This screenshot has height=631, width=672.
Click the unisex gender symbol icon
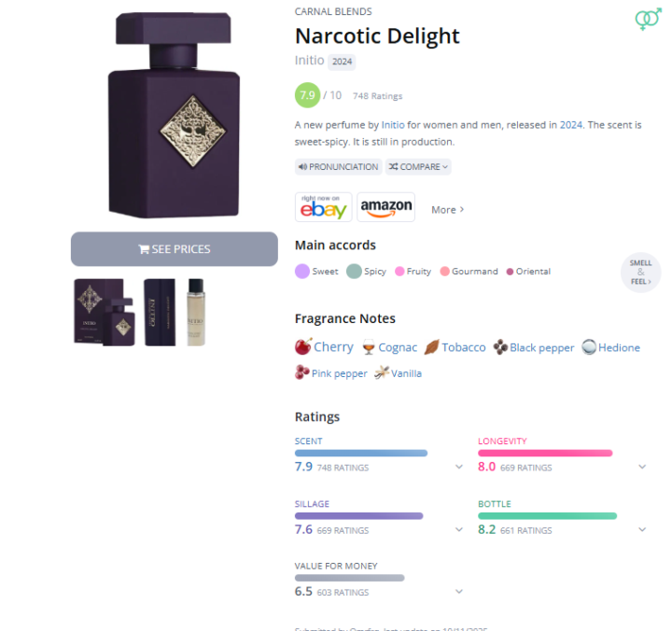[x=648, y=19]
